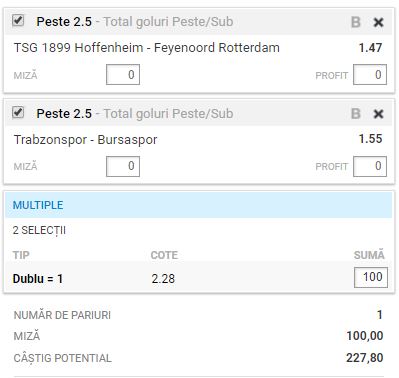The image size is (399, 378).
Task: Click the B banker icon for Hoffenheim bet
Action: coord(356,22)
